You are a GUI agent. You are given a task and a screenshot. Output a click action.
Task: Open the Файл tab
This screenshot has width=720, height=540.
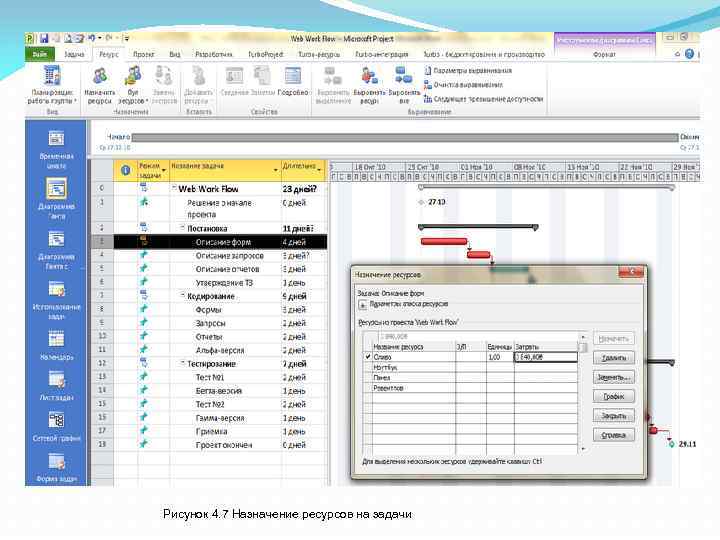(39, 54)
